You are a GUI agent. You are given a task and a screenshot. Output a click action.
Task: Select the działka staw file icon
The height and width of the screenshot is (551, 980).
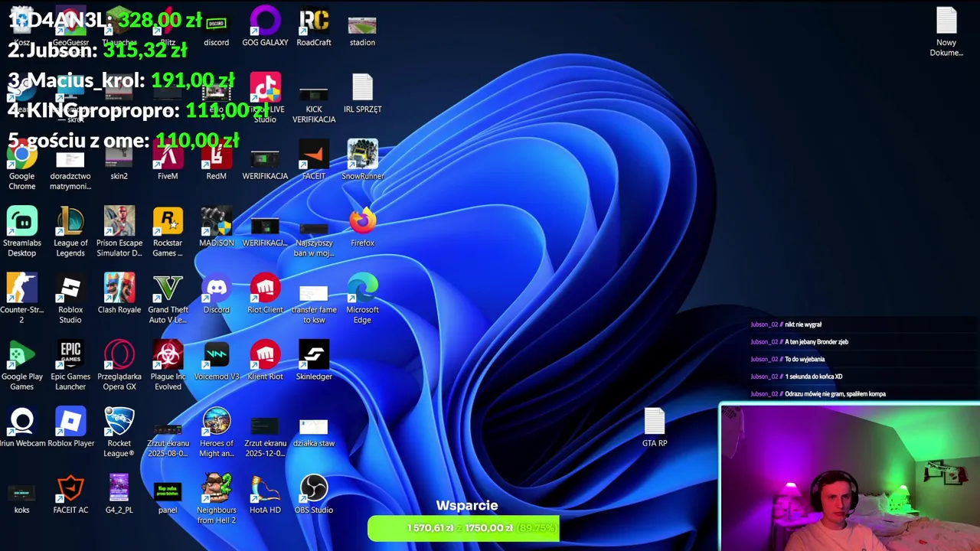314,432
